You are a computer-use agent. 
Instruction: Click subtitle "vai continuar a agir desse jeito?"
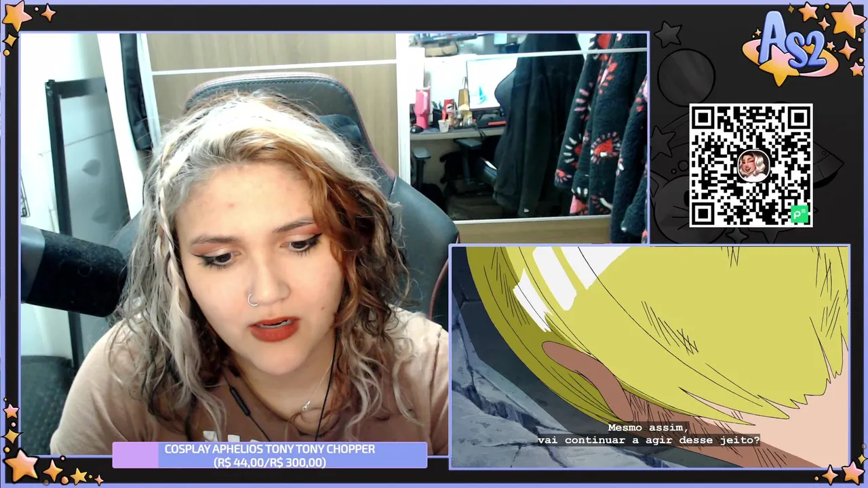tap(648, 440)
